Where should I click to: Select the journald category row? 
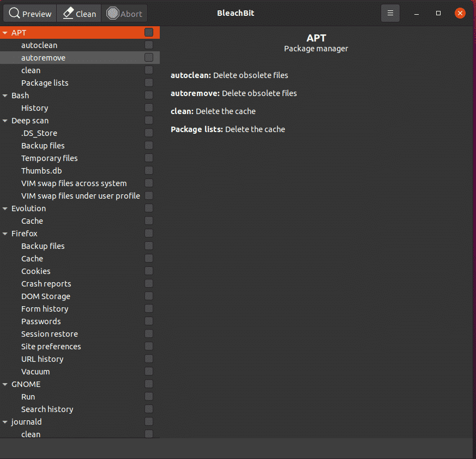80,422
